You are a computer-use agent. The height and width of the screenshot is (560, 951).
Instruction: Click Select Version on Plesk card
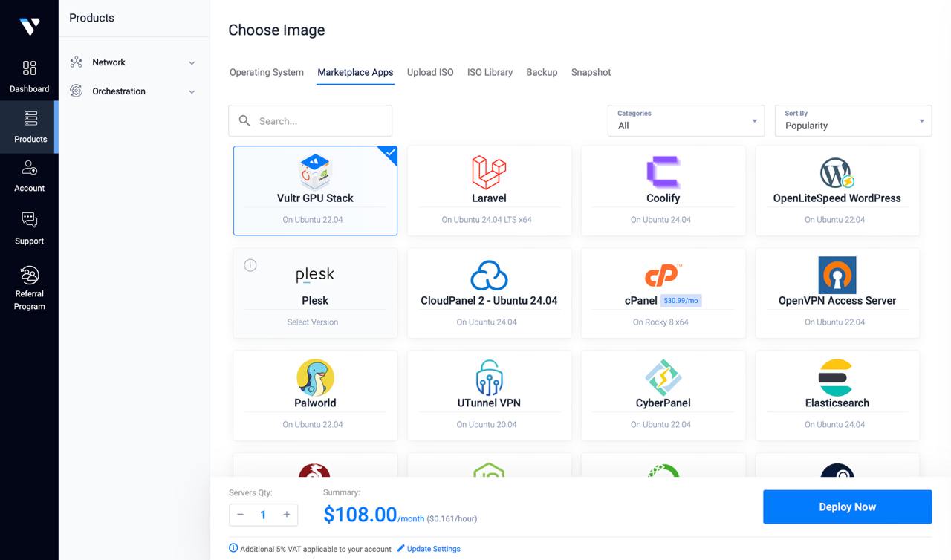313,322
